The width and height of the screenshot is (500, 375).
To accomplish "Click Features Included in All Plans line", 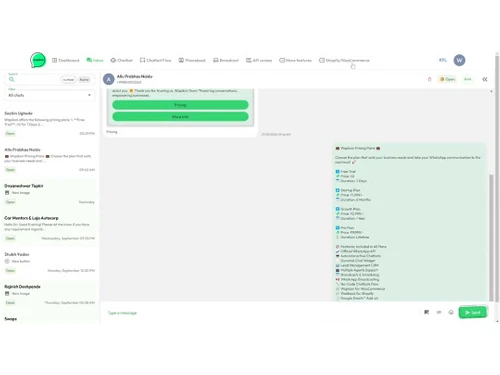I will click(361, 247).
